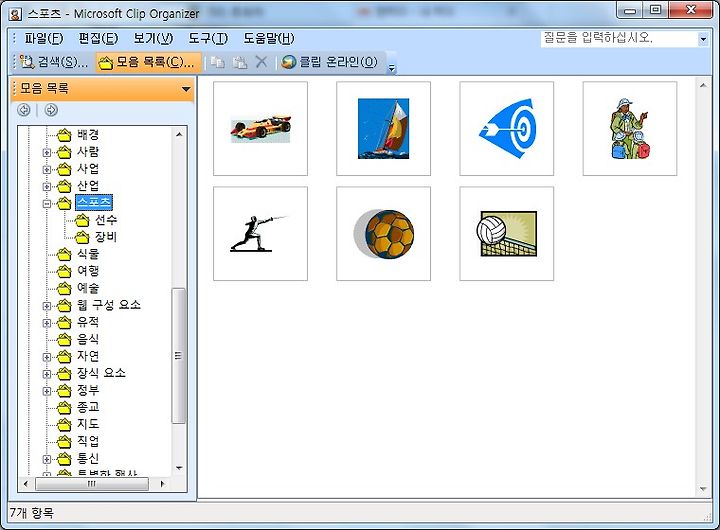Image resolution: width=720 pixels, height=530 pixels.
Task: Expand the 통신 folder node
Action: pos(46,459)
